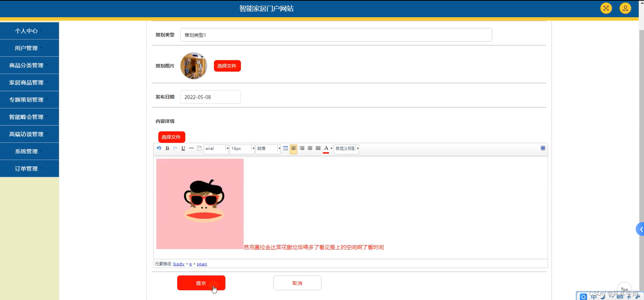This screenshot has width=644, height=300.
Task: Click the input method logo icon
Action: pos(583,297)
